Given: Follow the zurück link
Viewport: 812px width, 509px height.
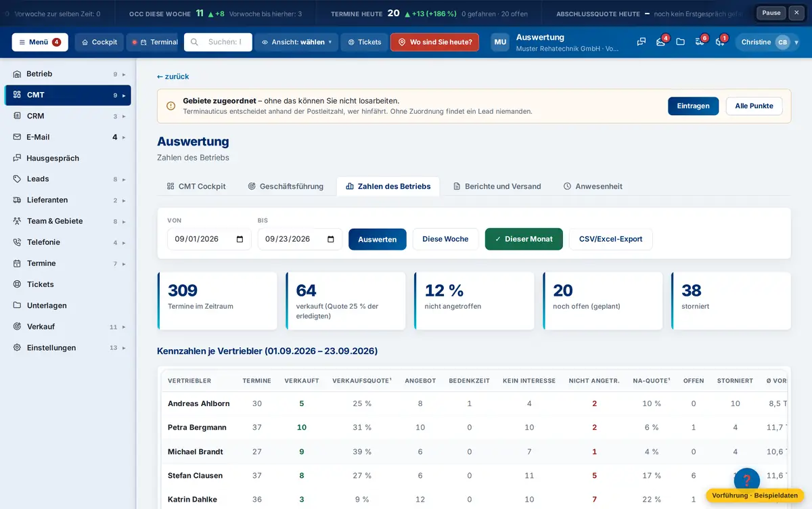Looking at the screenshot, I should (x=173, y=76).
